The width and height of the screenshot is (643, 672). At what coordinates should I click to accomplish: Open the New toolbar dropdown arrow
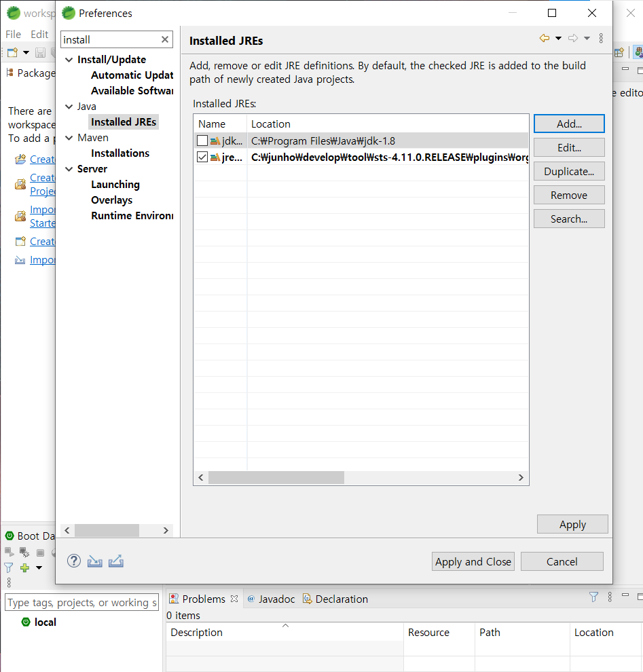click(x=26, y=53)
